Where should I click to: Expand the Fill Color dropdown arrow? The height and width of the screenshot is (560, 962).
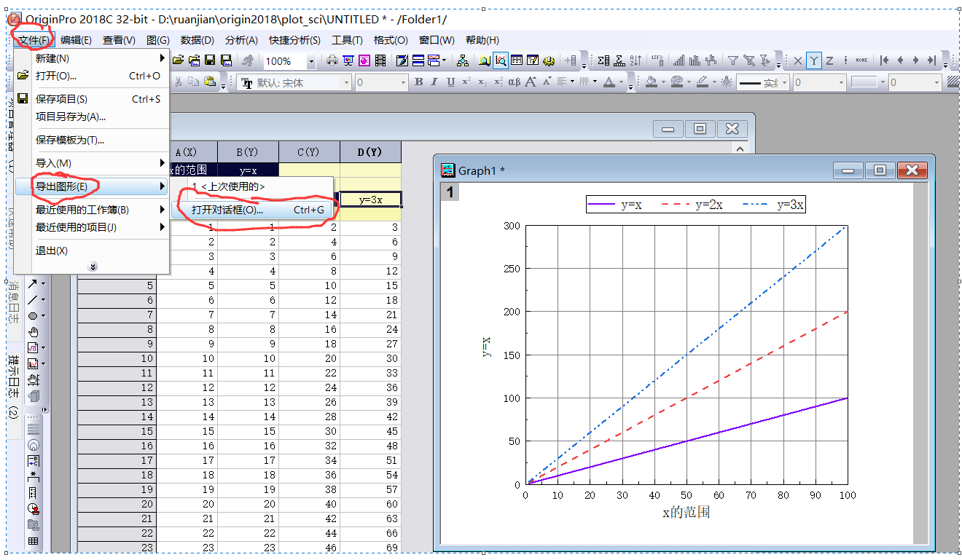663,82
